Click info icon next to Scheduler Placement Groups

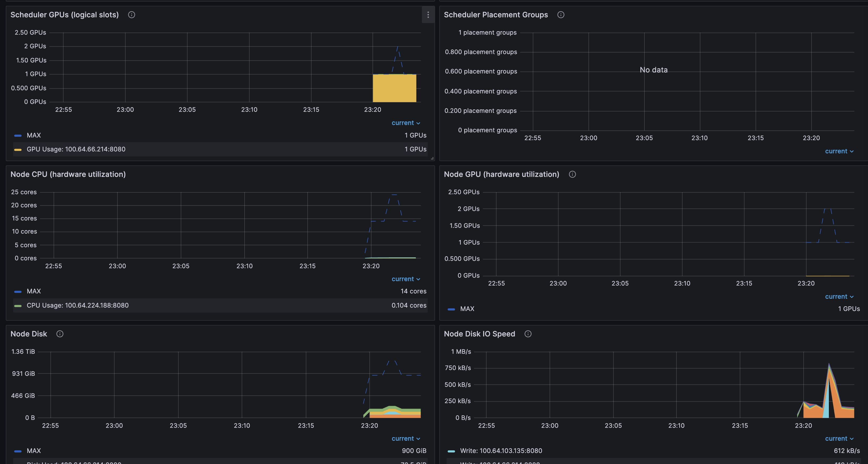tap(561, 15)
